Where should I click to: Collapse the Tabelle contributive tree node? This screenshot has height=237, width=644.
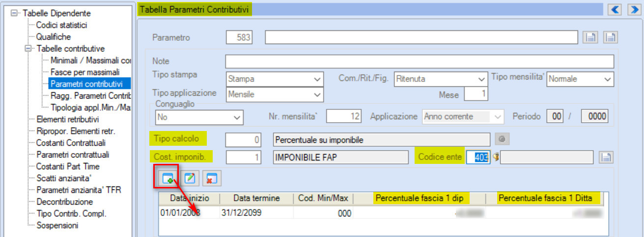28,49
